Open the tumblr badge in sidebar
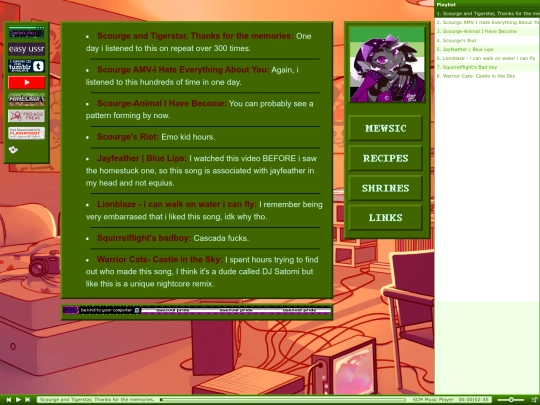The height and width of the screenshot is (405, 540). coord(27,66)
